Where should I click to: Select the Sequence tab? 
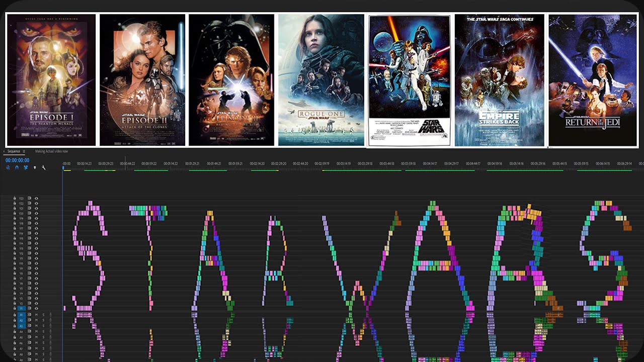[x=14, y=151]
